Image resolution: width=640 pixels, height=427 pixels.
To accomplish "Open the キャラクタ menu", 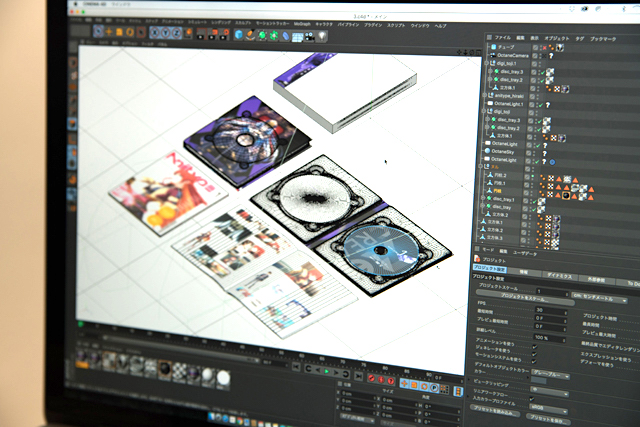I will (324, 24).
